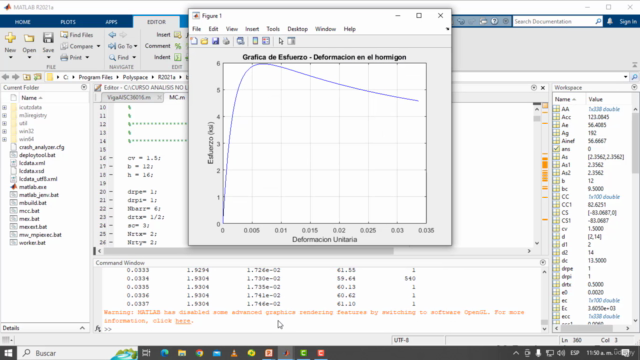Image resolution: width=640 pixels, height=360 pixels.
Task: Click Open File icon in Figure 1 toolbar
Action: 204,41
